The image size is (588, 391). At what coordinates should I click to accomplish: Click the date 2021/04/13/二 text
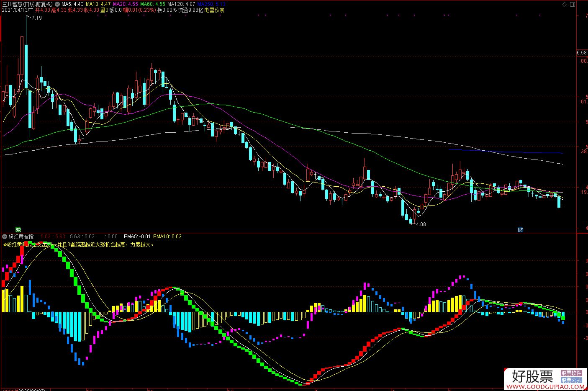(18, 10)
